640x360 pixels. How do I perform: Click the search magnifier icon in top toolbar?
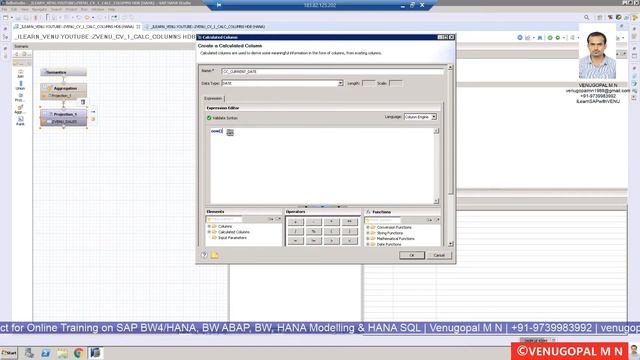[x=587, y=17]
